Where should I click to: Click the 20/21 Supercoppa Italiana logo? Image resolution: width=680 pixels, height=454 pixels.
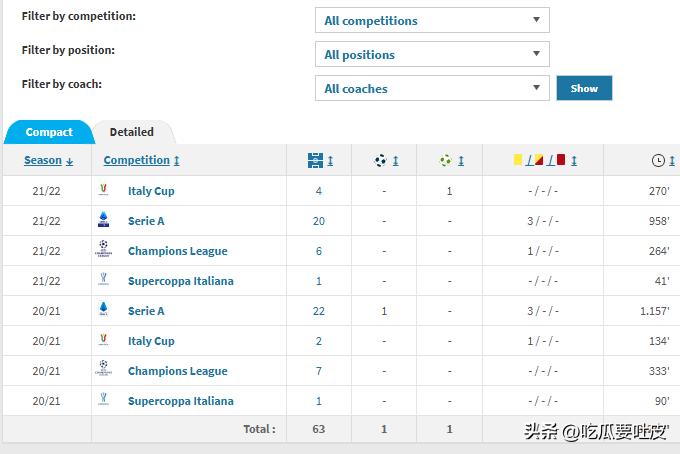click(103, 401)
